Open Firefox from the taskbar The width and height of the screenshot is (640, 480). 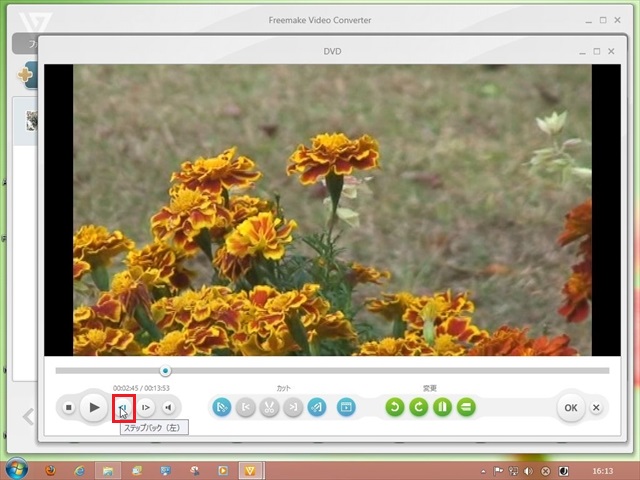click(x=52, y=469)
